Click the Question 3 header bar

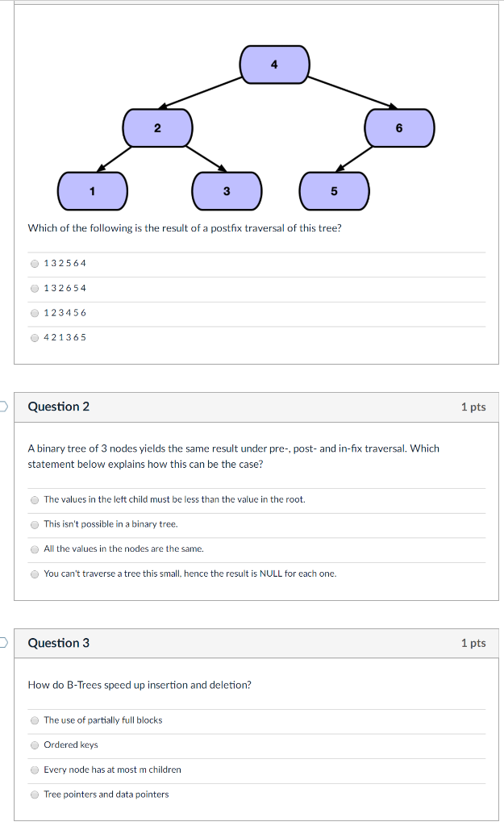[256, 643]
